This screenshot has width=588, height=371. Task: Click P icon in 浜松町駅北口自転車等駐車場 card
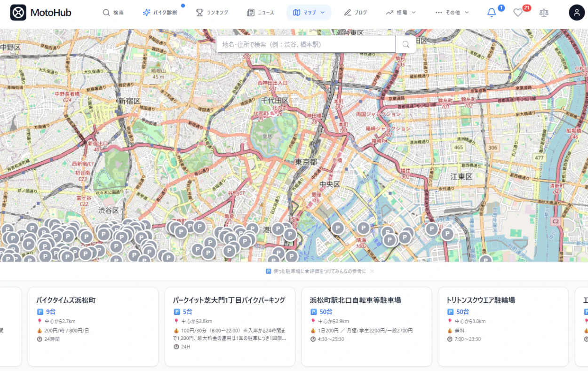click(313, 312)
